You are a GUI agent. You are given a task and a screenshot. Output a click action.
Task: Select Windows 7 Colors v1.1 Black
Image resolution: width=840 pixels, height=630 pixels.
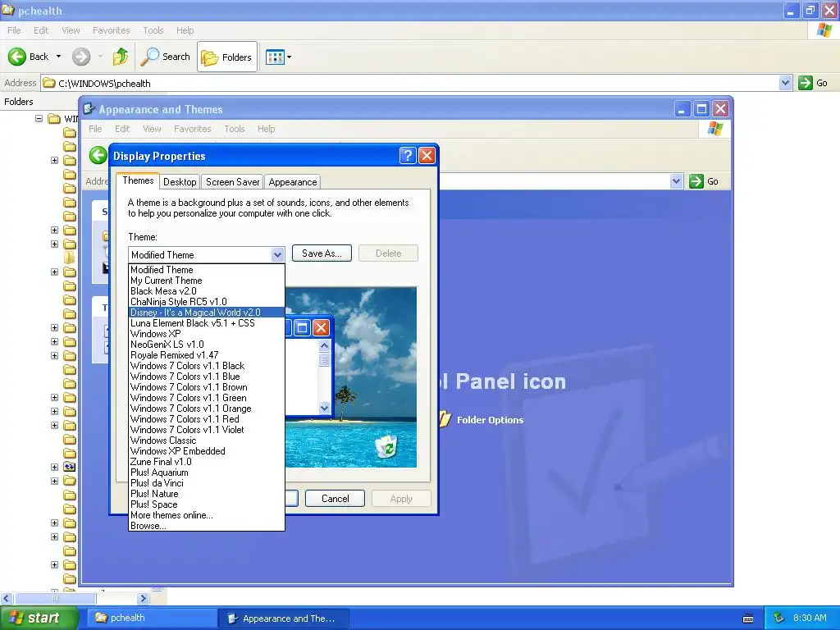pos(206,366)
